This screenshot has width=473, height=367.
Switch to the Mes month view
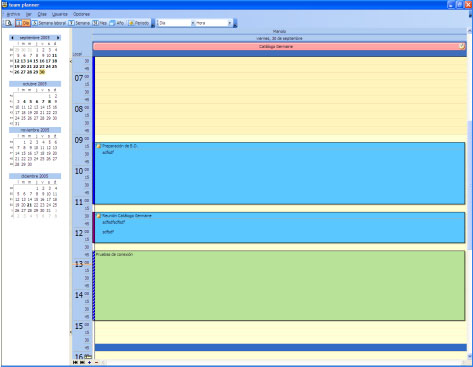coord(100,23)
